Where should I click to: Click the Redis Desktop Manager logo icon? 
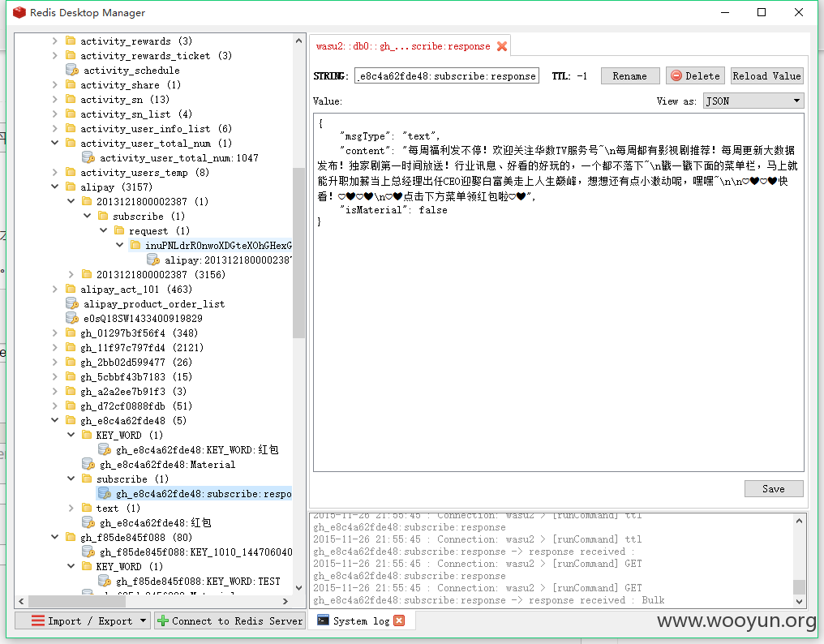tap(19, 13)
